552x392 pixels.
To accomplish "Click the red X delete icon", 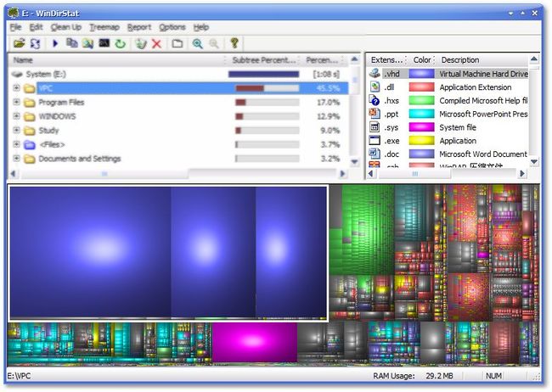I will click(156, 43).
